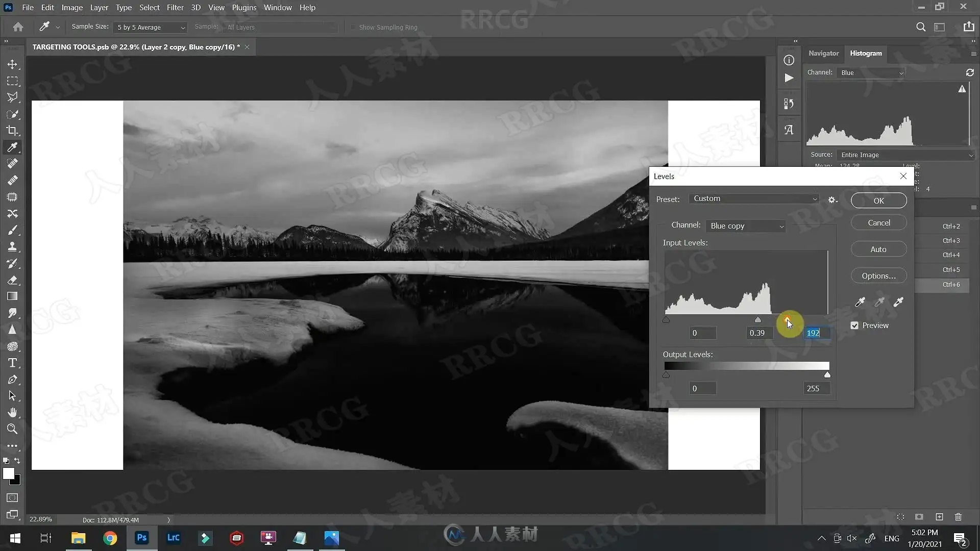Select the Eyedropper tool in toolbar

click(13, 147)
